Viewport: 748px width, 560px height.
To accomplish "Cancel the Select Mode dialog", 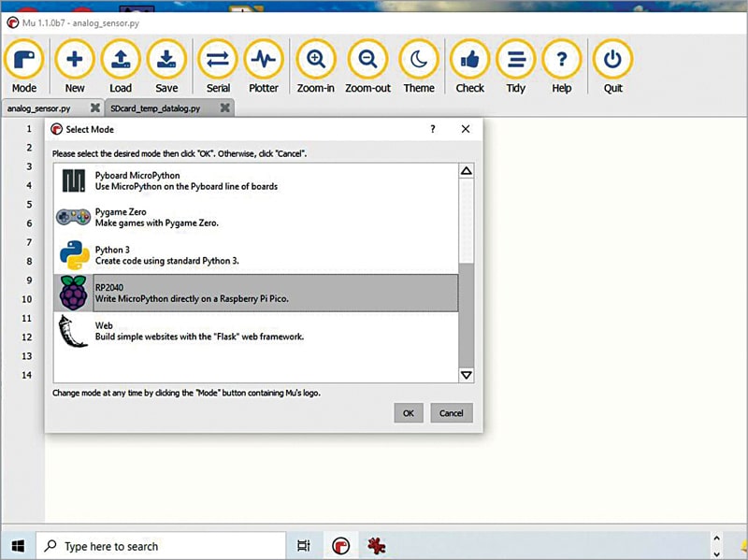I will point(452,413).
